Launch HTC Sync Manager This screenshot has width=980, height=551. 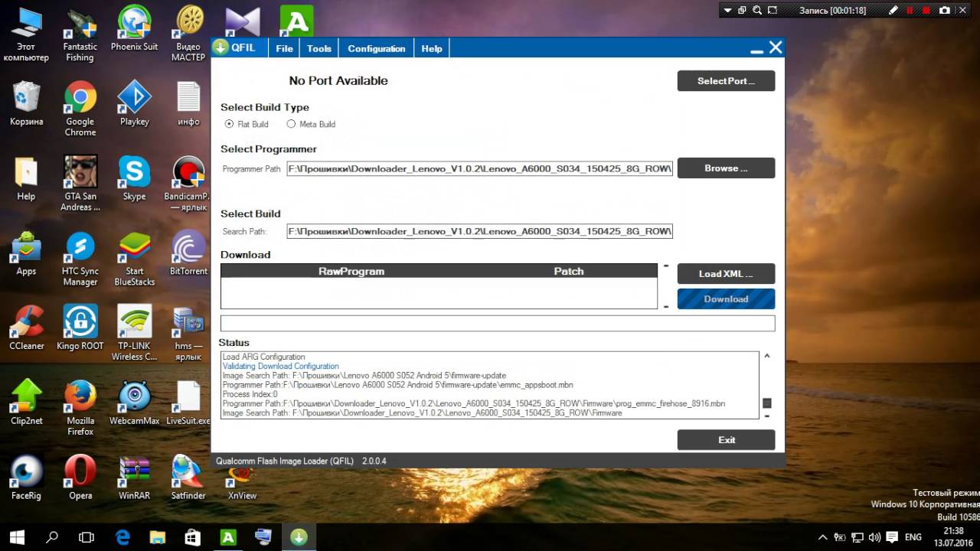(80, 260)
